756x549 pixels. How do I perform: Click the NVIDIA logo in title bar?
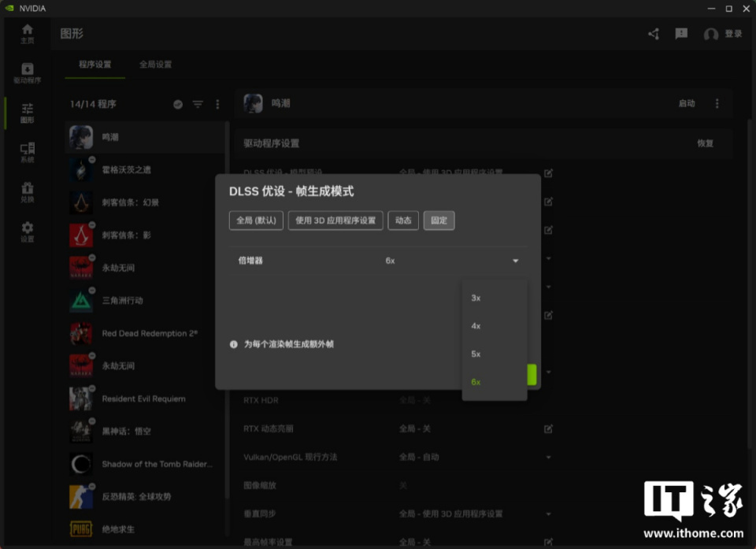pos(9,8)
